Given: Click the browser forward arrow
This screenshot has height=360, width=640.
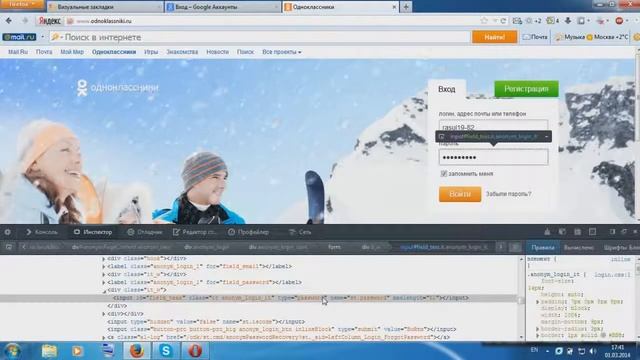Looking at the screenshot, I should [x=25, y=21].
